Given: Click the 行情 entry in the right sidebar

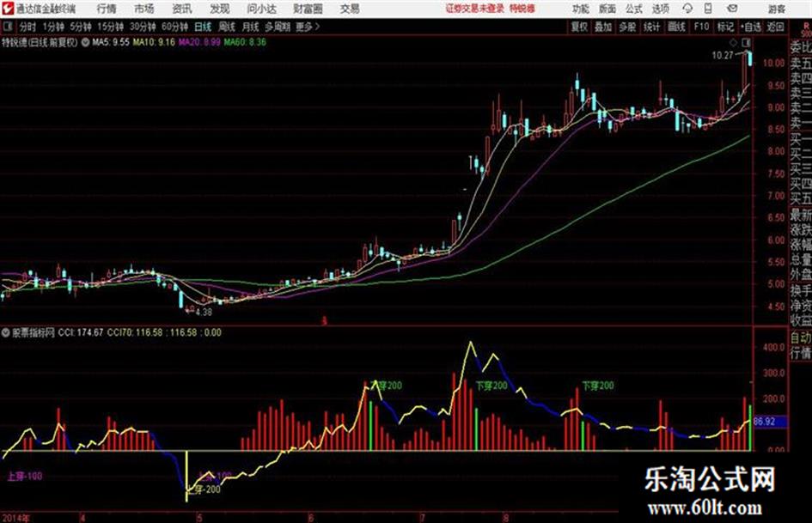Looking at the screenshot, I should point(801,353).
